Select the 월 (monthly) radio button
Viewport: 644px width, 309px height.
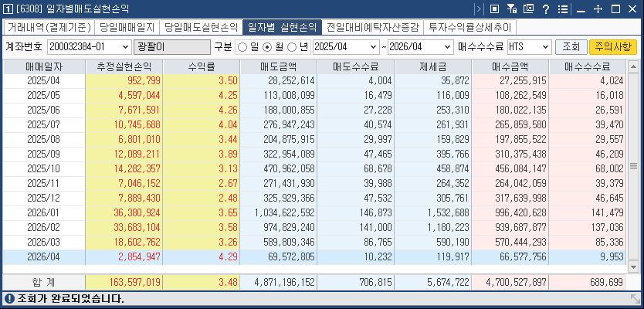point(266,47)
